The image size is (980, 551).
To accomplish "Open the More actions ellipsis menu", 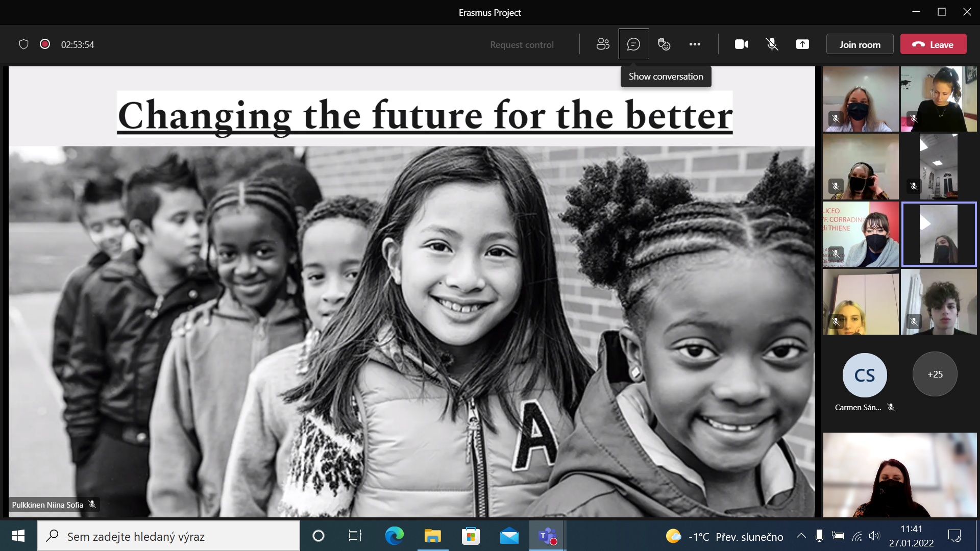I will click(x=695, y=44).
